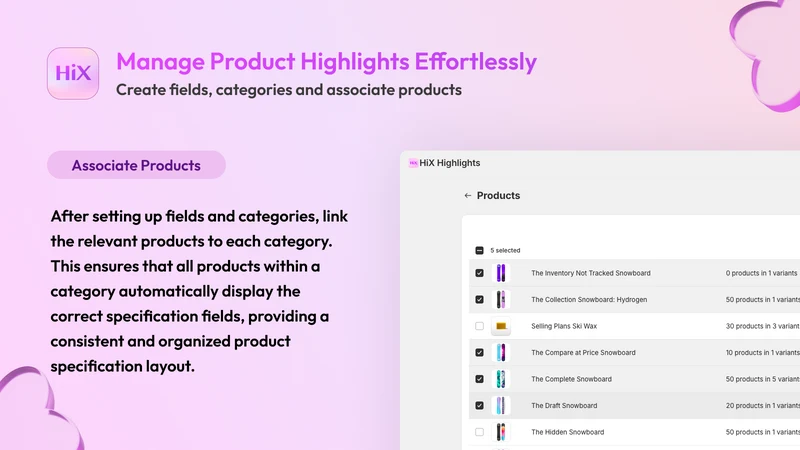Click the HiX app logo tile
The height and width of the screenshot is (450, 800).
pyautogui.click(x=73, y=73)
